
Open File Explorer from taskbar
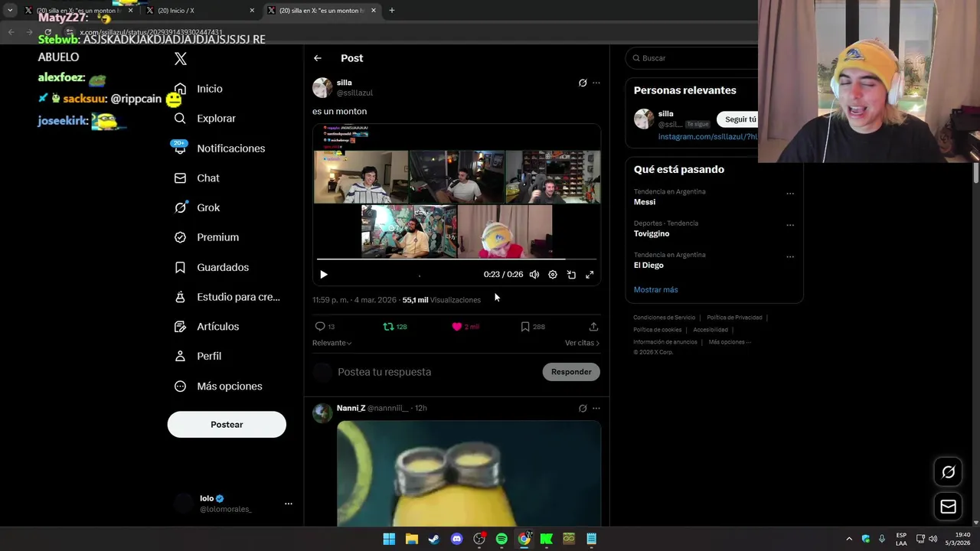(x=411, y=539)
